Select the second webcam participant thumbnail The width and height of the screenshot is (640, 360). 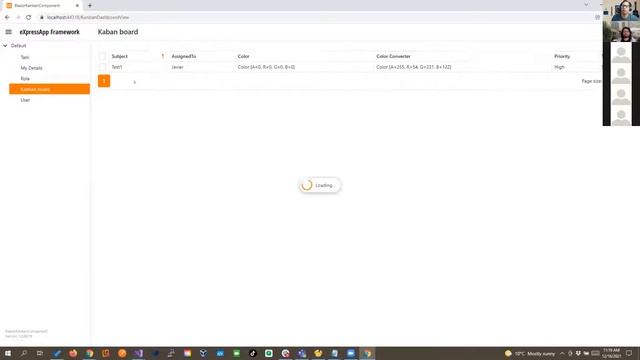coord(621,31)
